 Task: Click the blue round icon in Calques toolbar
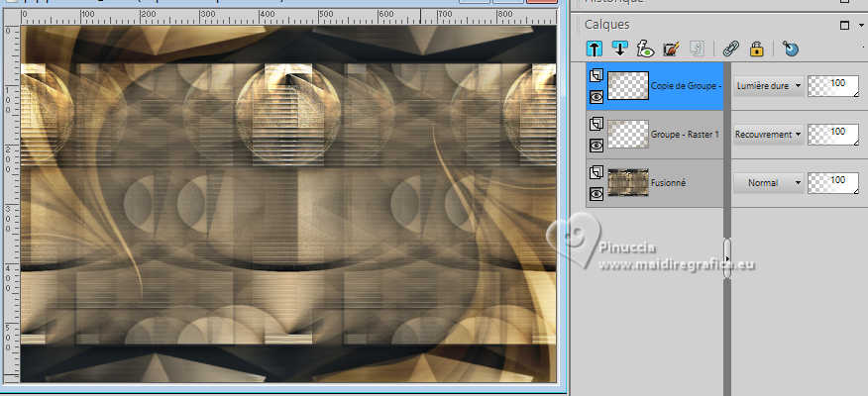click(791, 49)
